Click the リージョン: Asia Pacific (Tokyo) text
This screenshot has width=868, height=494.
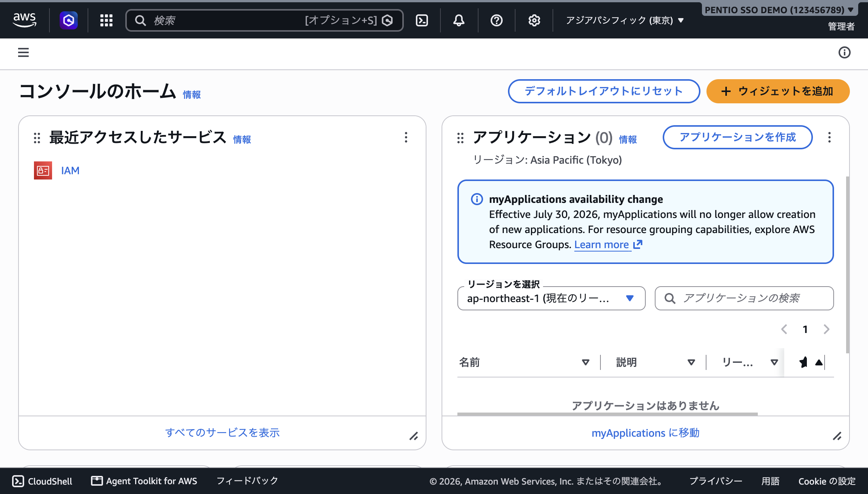click(548, 160)
